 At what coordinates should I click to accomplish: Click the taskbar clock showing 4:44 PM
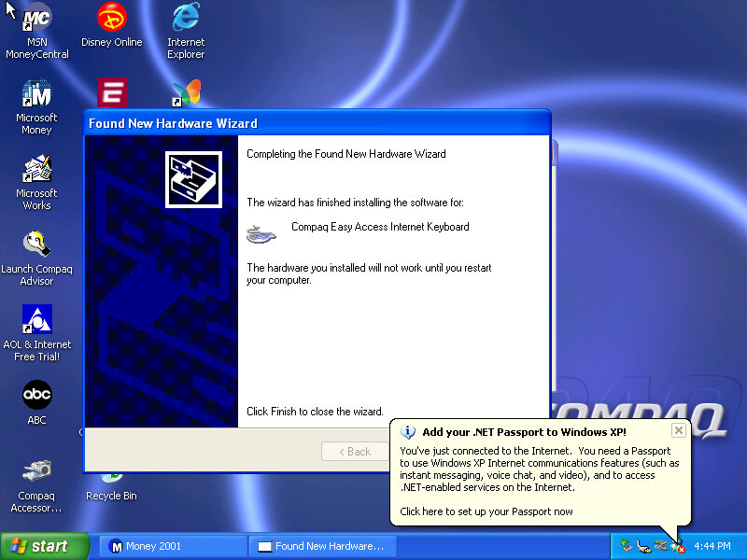pyautogui.click(x=712, y=546)
